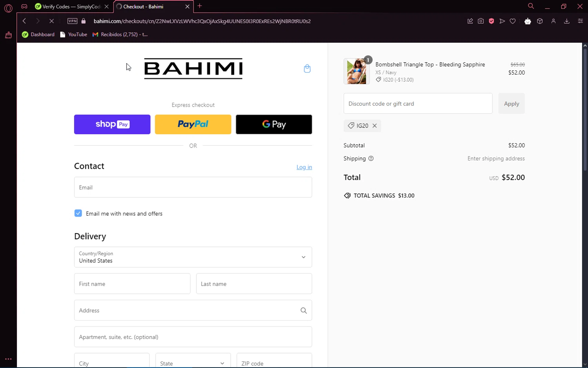Open the GX Corner gamepad icon
Viewport: 588px width, 368px height.
pyautogui.click(x=24, y=6)
